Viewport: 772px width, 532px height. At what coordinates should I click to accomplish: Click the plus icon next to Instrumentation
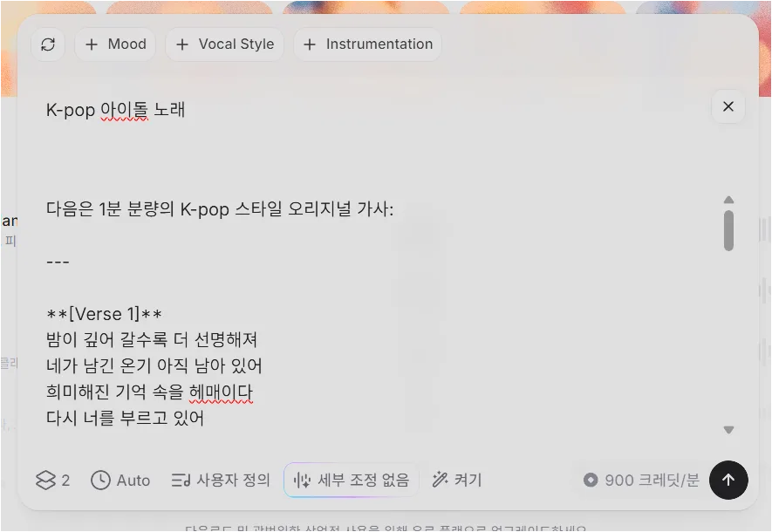point(310,44)
